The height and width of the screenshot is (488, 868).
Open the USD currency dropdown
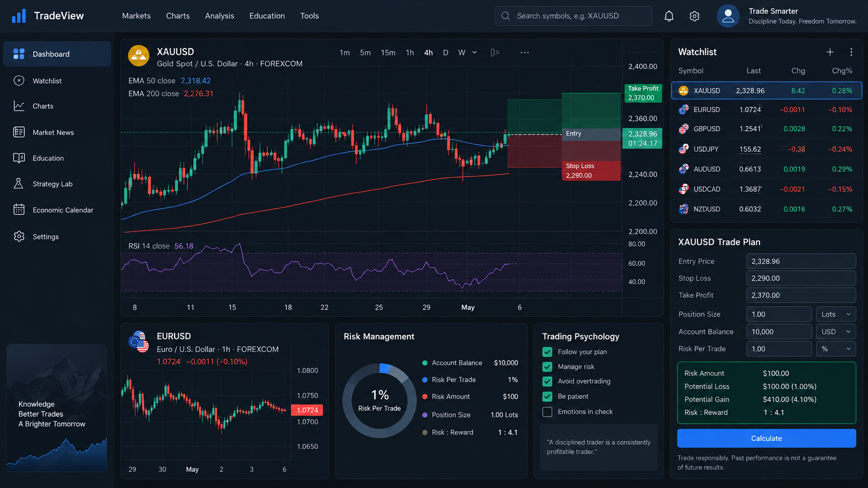pyautogui.click(x=836, y=332)
